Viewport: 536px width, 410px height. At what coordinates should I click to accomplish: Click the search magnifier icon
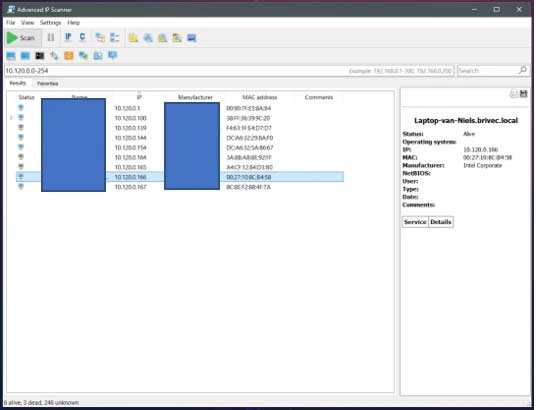pos(522,70)
